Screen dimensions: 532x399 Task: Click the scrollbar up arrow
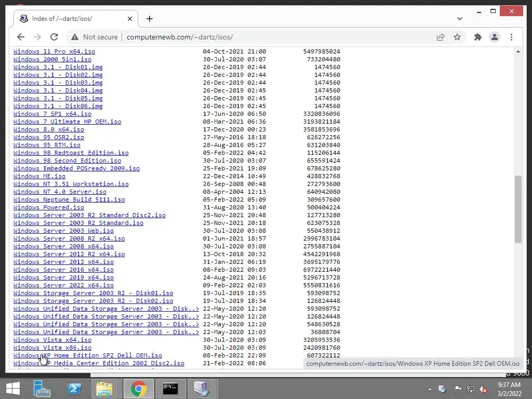click(x=518, y=51)
